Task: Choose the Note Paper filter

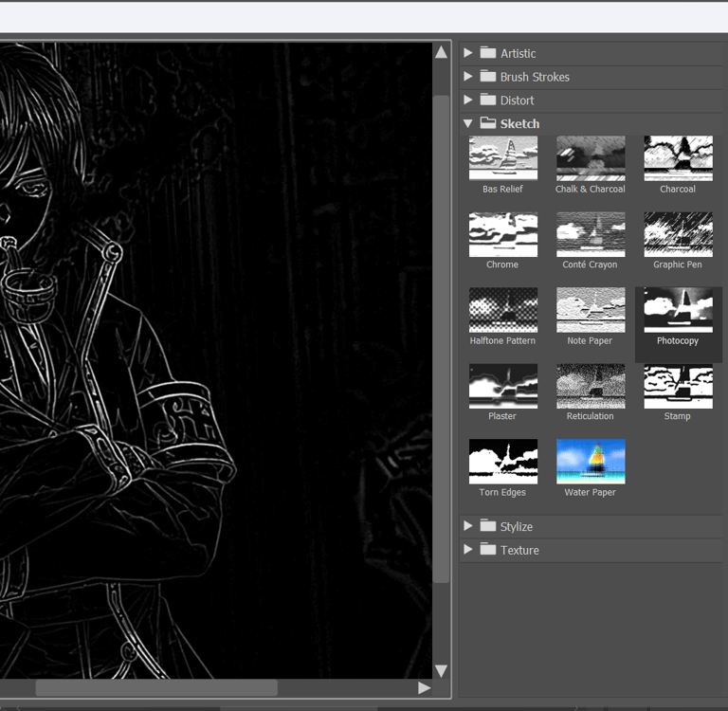Action: [x=590, y=310]
